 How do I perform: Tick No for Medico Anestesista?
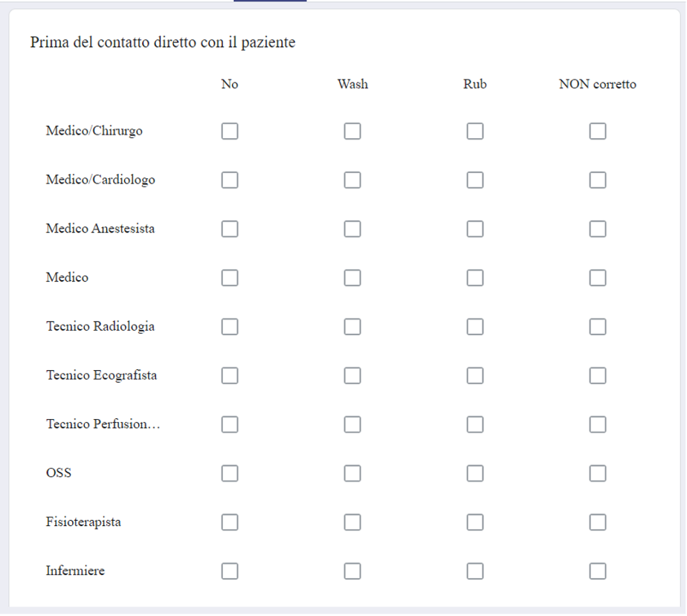click(x=230, y=229)
